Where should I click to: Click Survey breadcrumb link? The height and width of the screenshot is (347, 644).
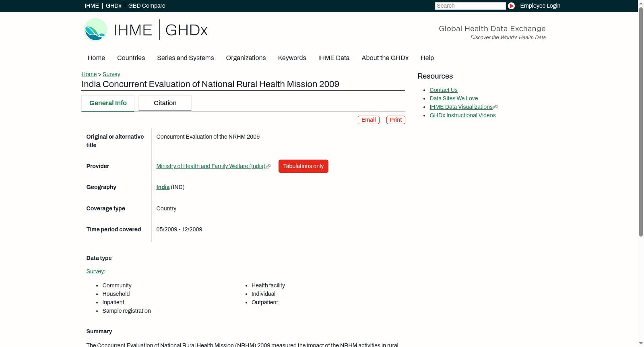111,74
